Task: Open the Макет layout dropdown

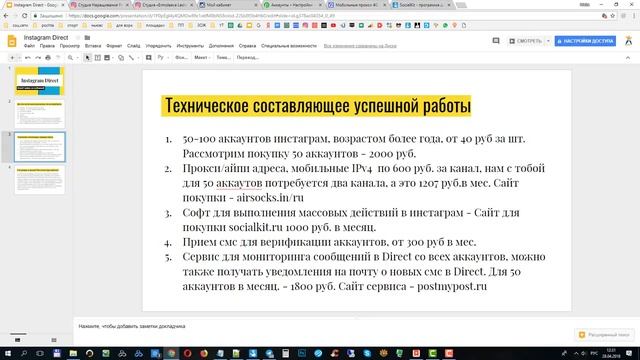Action: (202, 58)
